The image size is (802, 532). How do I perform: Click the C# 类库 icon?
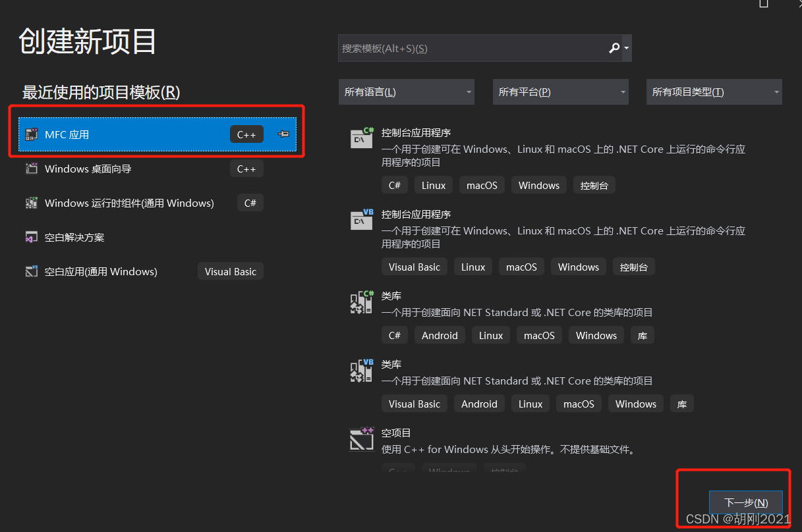pyautogui.click(x=362, y=301)
